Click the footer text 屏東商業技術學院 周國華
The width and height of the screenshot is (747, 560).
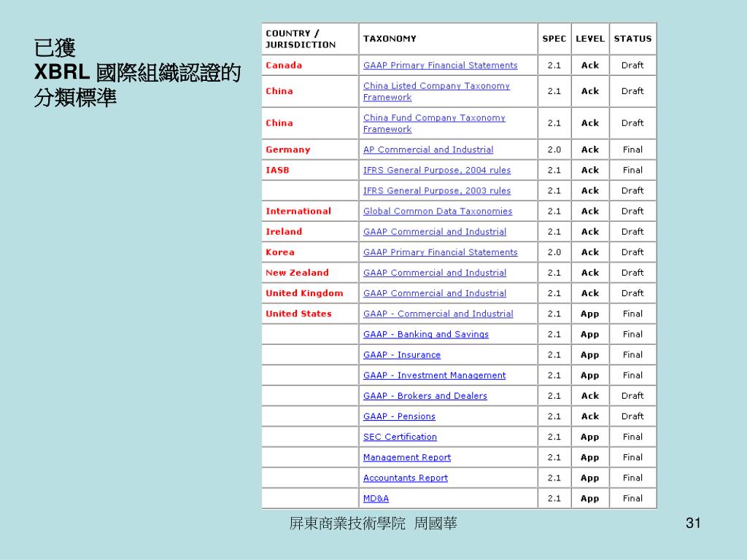coord(373,524)
